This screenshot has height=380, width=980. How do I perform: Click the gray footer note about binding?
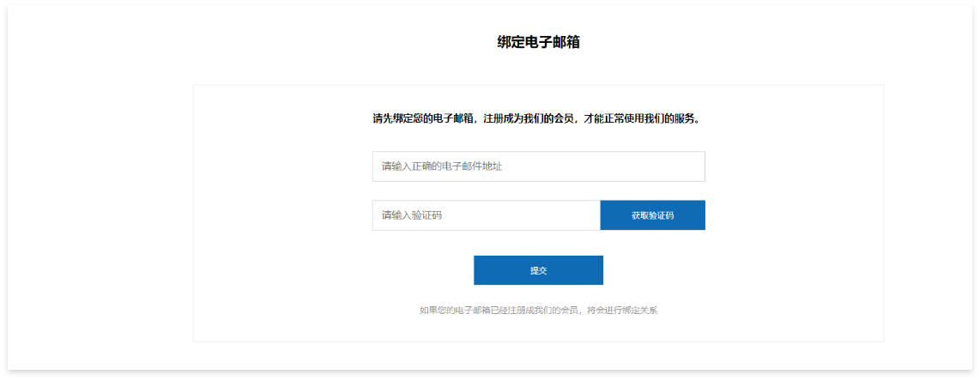click(x=538, y=310)
